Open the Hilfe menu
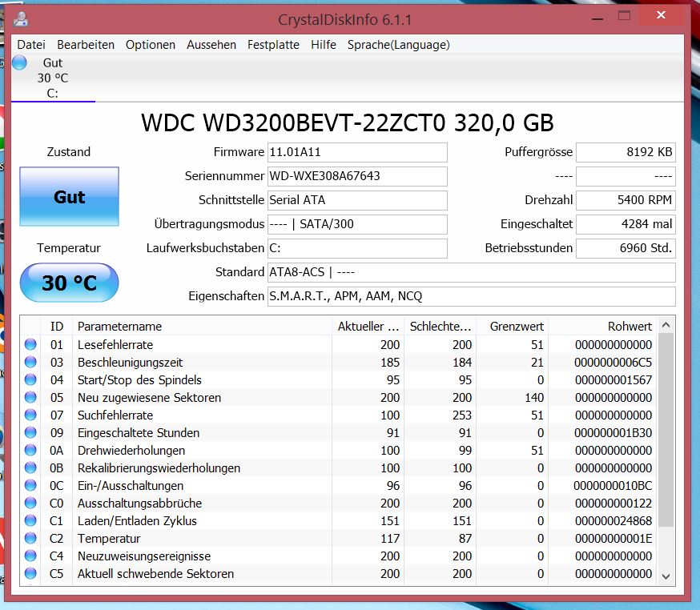 [324, 45]
